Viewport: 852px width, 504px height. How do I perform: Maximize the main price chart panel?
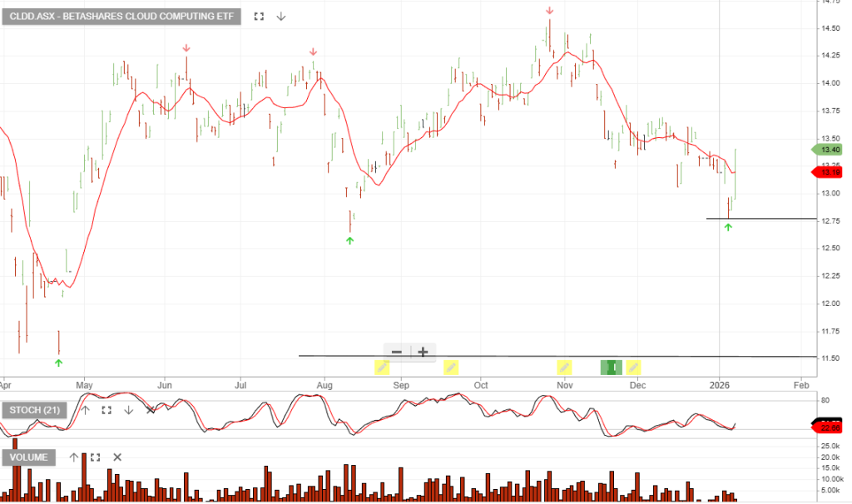(260, 16)
